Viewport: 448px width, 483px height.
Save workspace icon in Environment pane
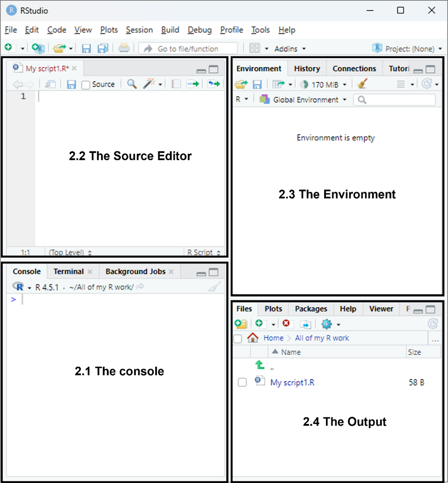tap(257, 84)
